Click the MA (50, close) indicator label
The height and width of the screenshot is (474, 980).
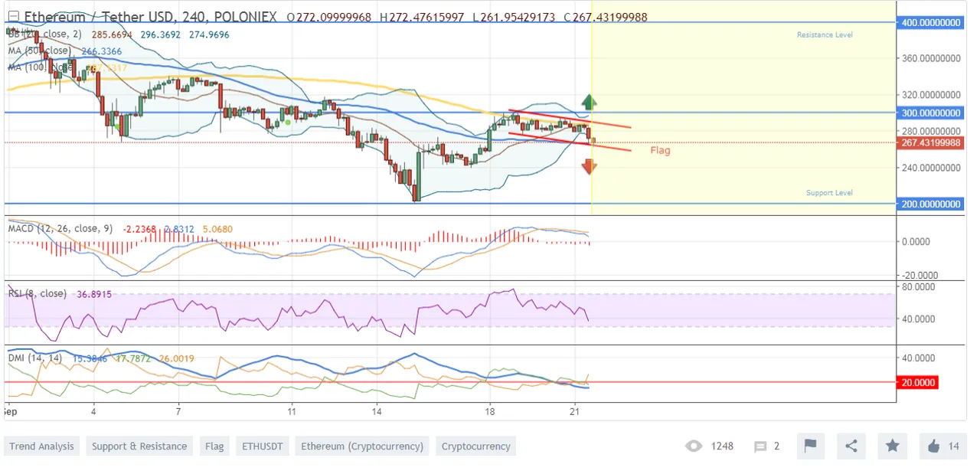click(41, 51)
